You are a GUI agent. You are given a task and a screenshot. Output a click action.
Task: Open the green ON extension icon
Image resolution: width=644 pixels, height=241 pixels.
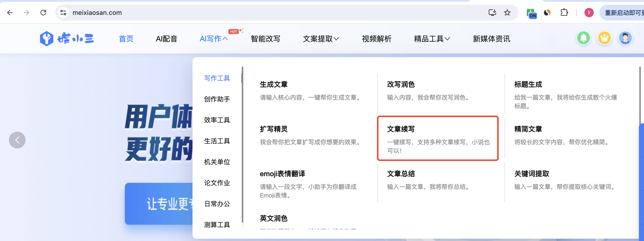(x=531, y=13)
